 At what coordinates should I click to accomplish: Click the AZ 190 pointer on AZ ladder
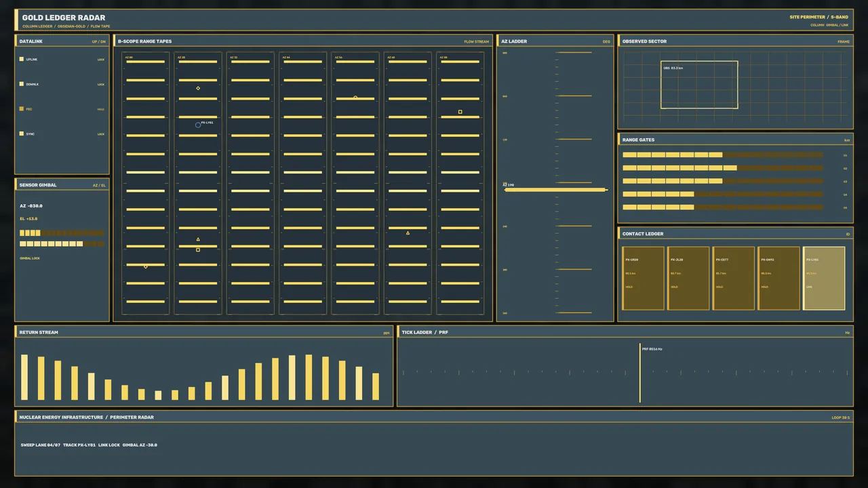pos(555,190)
